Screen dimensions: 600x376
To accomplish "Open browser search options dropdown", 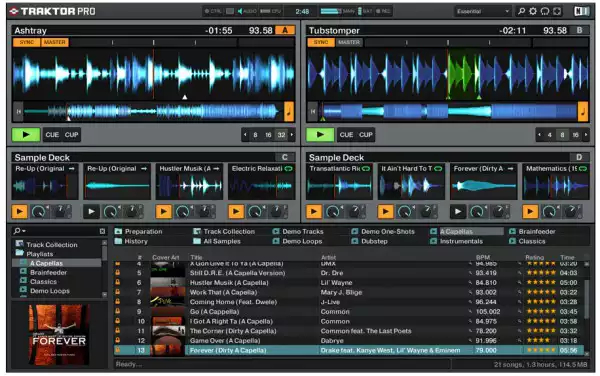I will point(20,231).
